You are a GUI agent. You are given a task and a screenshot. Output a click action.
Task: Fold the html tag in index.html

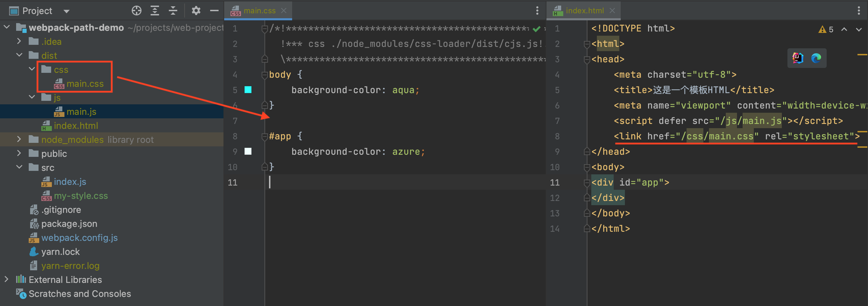coord(587,44)
